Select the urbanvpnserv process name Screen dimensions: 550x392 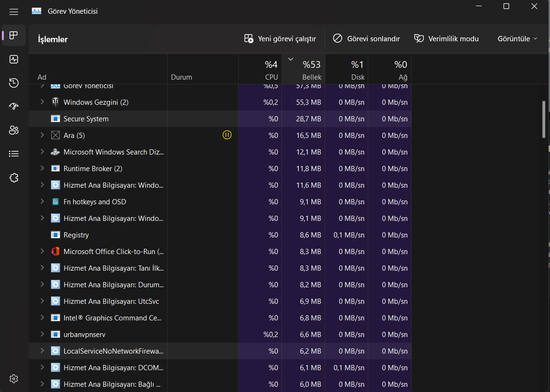84,335
